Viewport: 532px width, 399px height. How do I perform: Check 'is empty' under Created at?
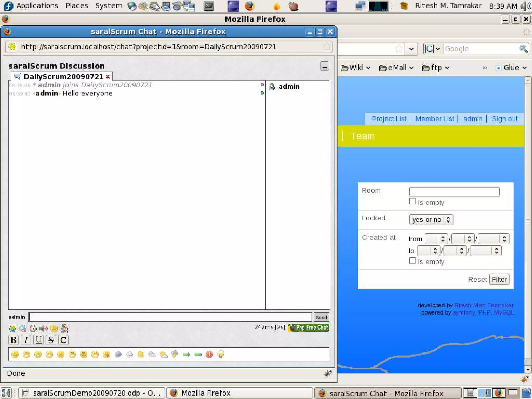pos(412,261)
